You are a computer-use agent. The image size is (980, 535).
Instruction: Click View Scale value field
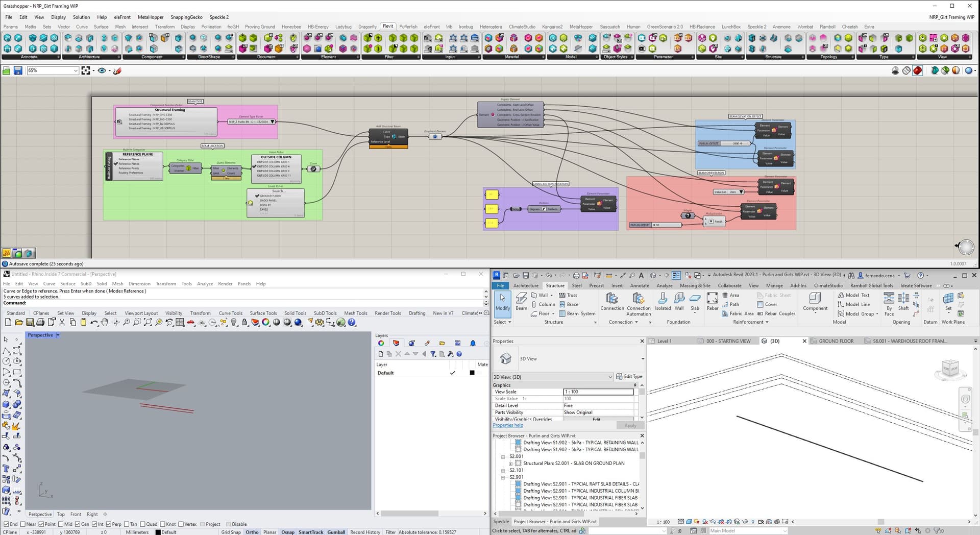(598, 392)
